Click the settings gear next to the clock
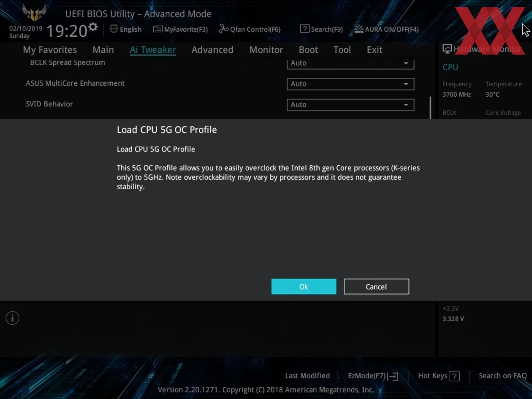The height and width of the screenshot is (399, 532). (x=93, y=27)
